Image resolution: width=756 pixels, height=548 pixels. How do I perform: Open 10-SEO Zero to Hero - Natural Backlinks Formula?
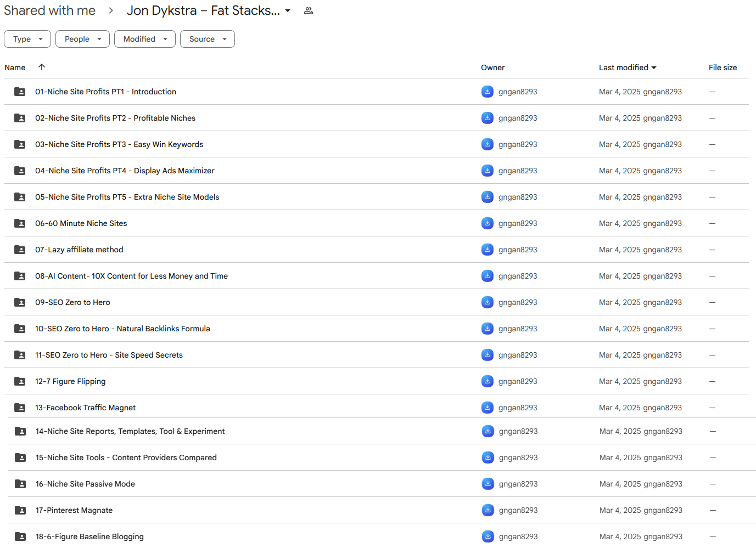pos(122,329)
